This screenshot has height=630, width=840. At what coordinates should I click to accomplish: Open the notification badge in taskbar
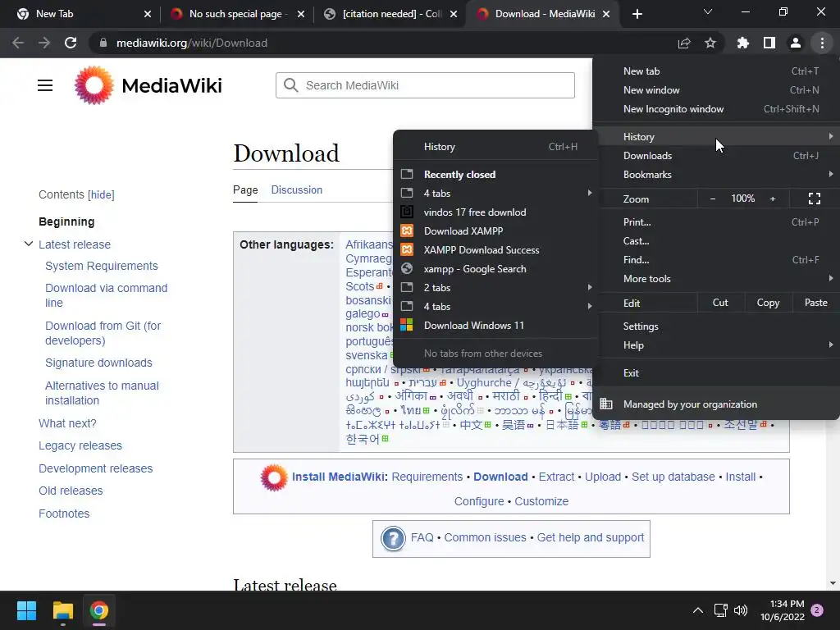[817, 610]
